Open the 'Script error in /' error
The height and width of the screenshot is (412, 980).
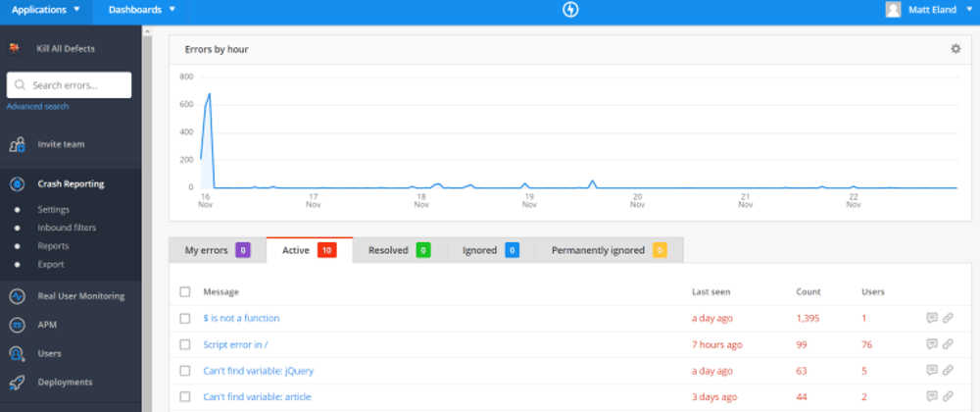coord(235,344)
